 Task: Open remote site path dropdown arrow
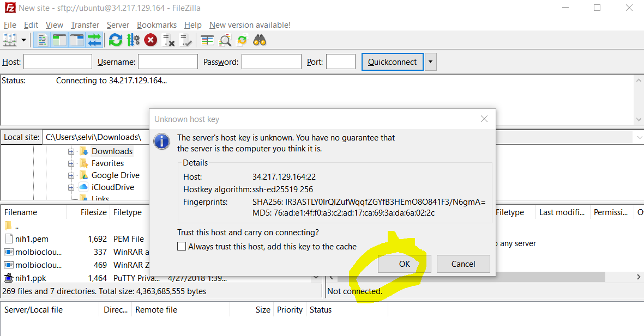[x=639, y=137]
